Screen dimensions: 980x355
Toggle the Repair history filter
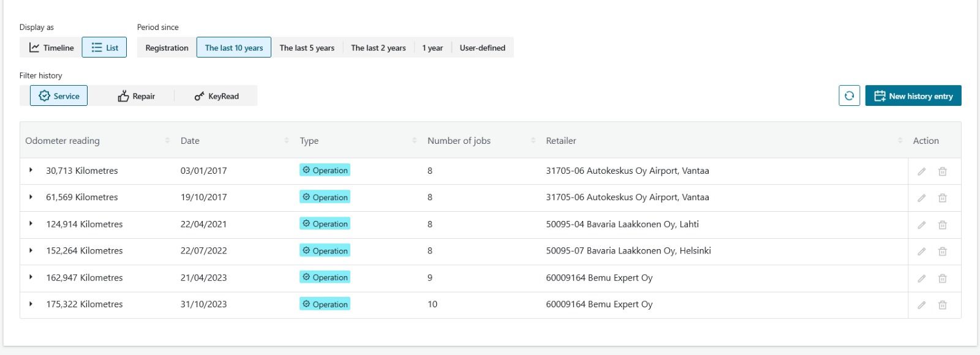[136, 96]
